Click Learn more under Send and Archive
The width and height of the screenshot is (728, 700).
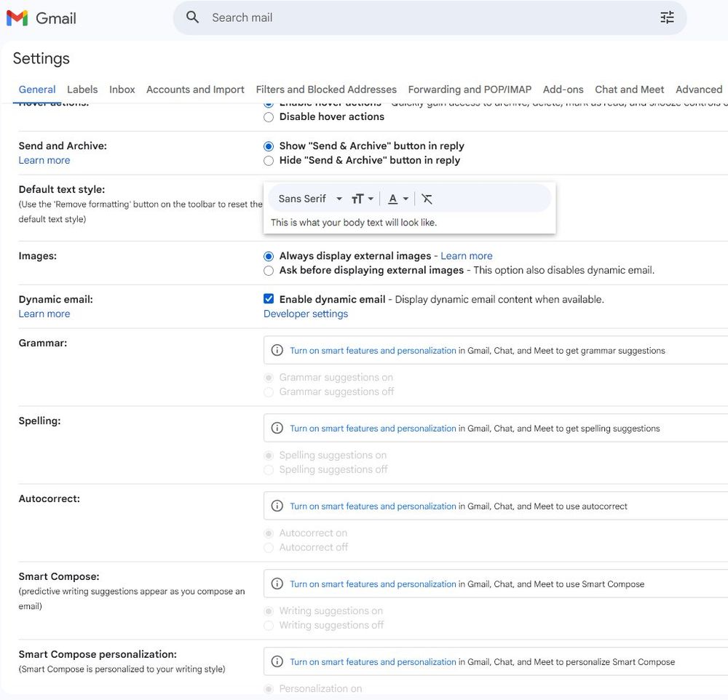44,160
